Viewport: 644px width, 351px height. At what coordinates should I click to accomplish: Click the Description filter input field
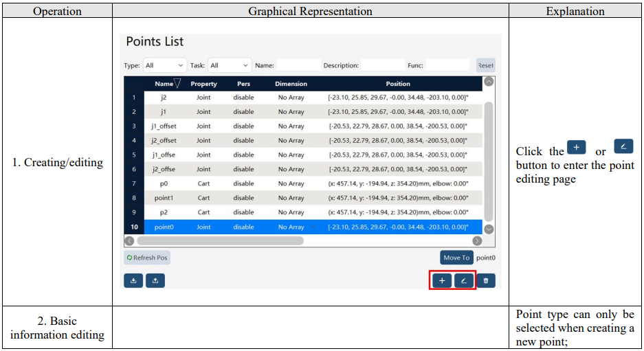[x=383, y=65]
